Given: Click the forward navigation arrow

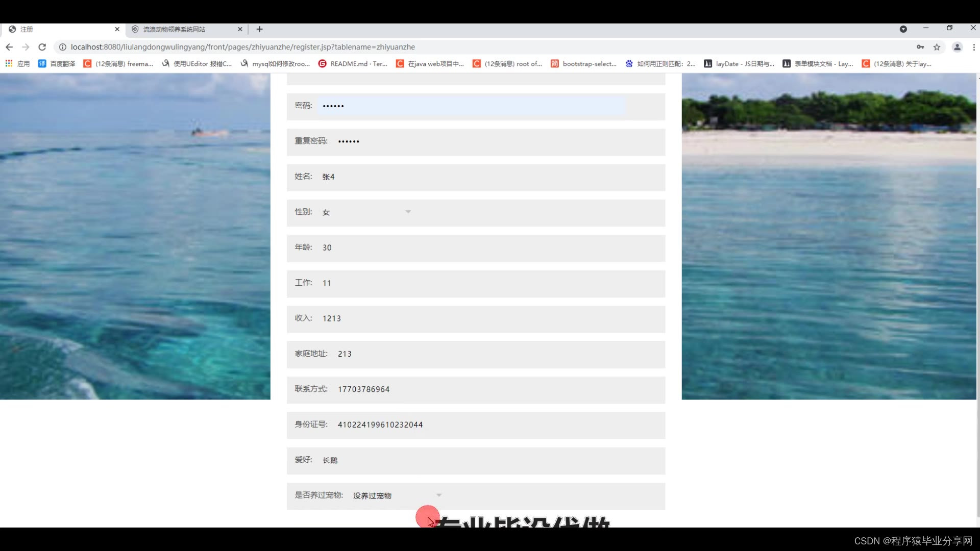Looking at the screenshot, I should point(26,47).
